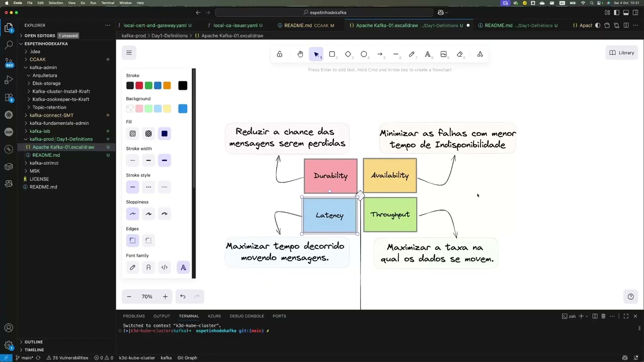Select the Text tool
The height and width of the screenshot is (362, 644).
(x=428, y=54)
